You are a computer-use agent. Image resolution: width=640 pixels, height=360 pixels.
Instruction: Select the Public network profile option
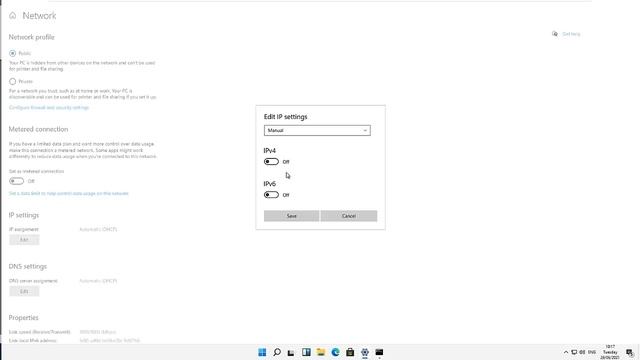tap(13, 53)
